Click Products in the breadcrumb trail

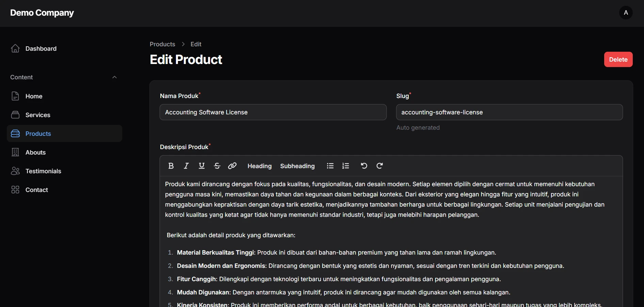[x=162, y=44]
